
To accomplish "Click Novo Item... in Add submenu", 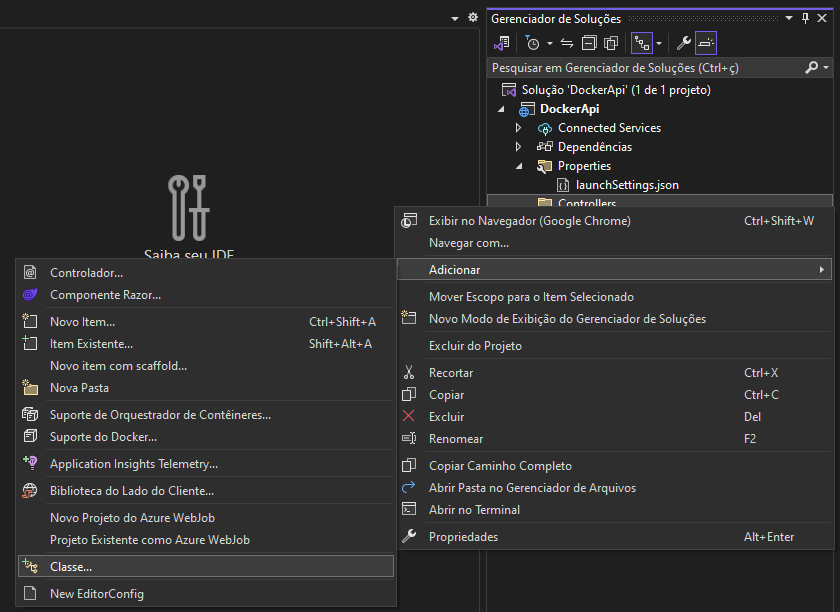I will coord(206,322).
